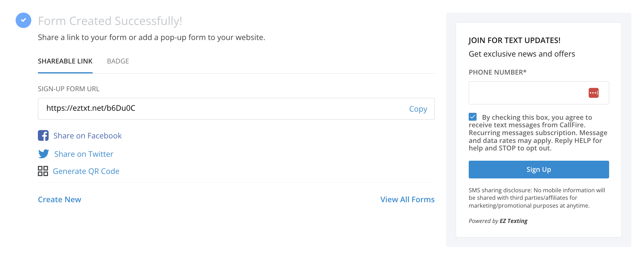Screen dimensions: 644x269
Task: Click the Facebook share icon
Action: 43,136
